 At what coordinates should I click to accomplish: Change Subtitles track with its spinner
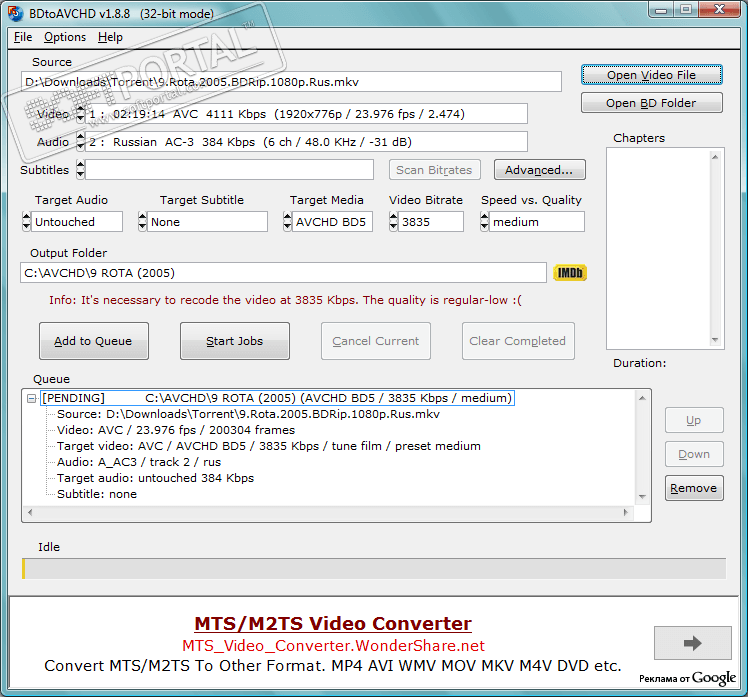80,170
